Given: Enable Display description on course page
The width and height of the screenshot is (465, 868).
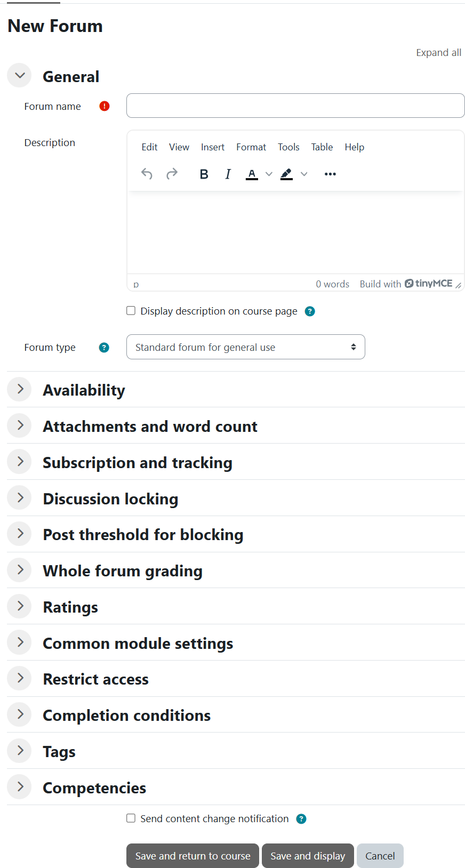Looking at the screenshot, I should (131, 311).
